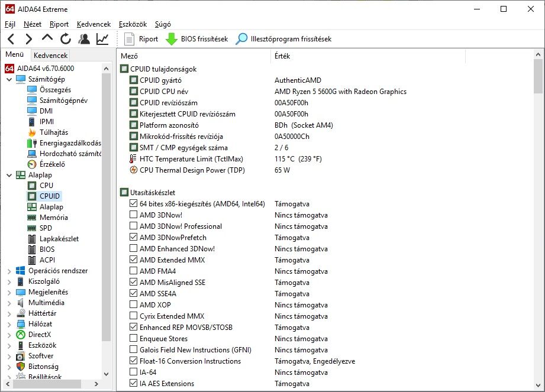Click the BIOS frissítések download icon
This screenshot has width=545, height=392.
pyautogui.click(x=172, y=39)
